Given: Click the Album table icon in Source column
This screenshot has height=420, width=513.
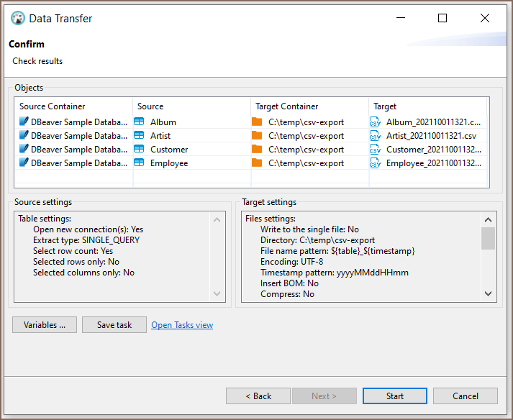Looking at the screenshot, I should tap(140, 122).
